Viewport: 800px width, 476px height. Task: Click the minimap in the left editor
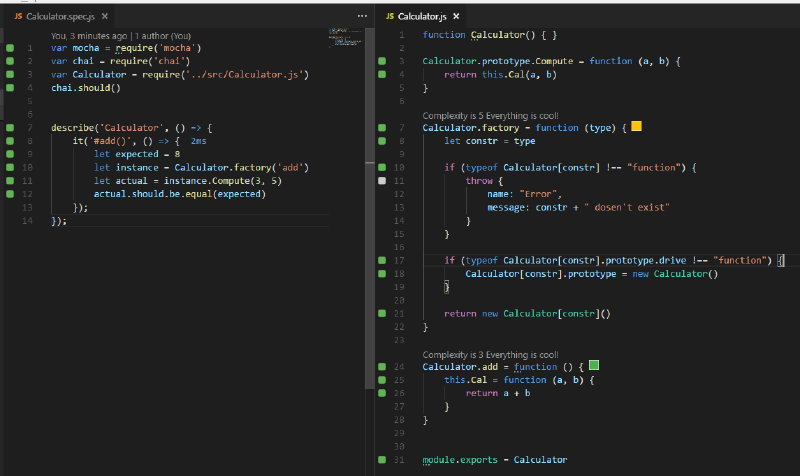[343, 37]
